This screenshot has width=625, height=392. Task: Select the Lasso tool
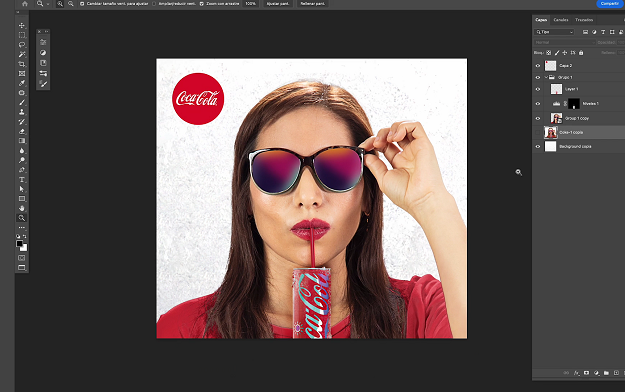point(22,45)
